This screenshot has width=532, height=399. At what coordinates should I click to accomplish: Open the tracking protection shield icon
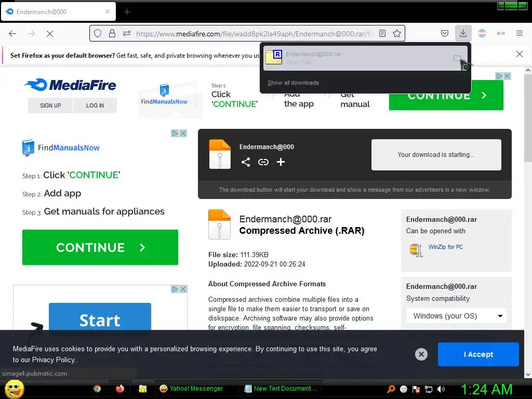(98, 33)
